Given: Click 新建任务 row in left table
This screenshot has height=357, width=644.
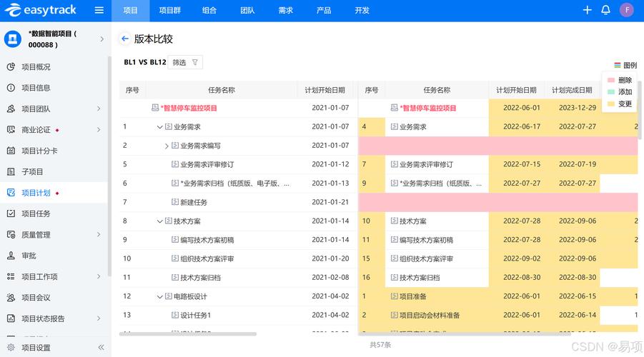Looking at the screenshot, I should pyautogui.click(x=239, y=202).
